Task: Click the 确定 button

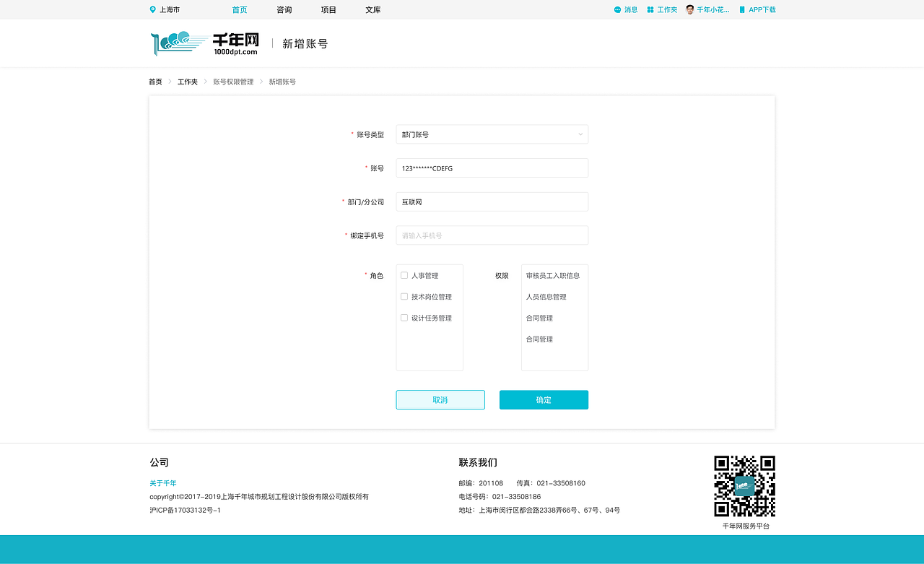Action: tap(544, 400)
